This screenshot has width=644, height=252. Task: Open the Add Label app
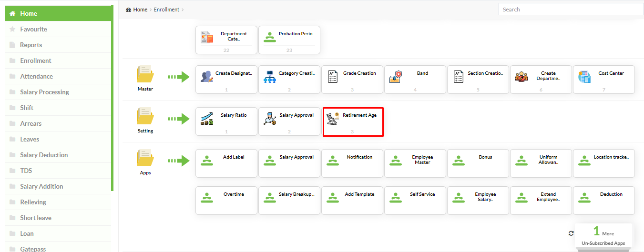(x=226, y=163)
